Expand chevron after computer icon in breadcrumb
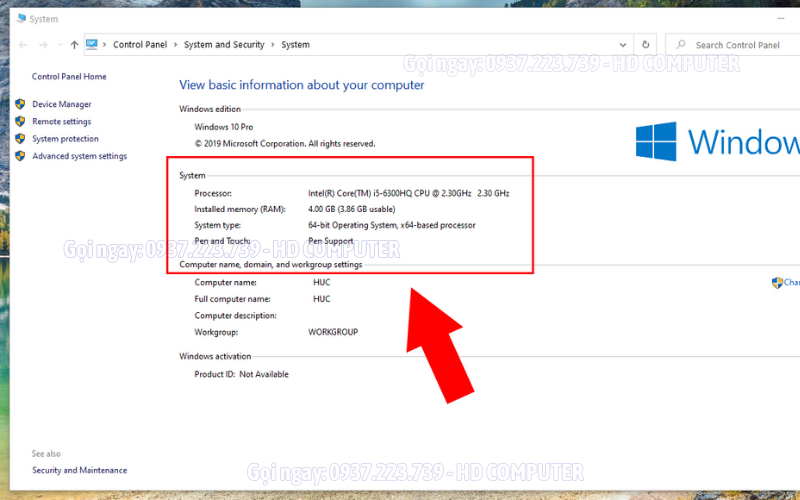The image size is (800, 500). coord(105,44)
